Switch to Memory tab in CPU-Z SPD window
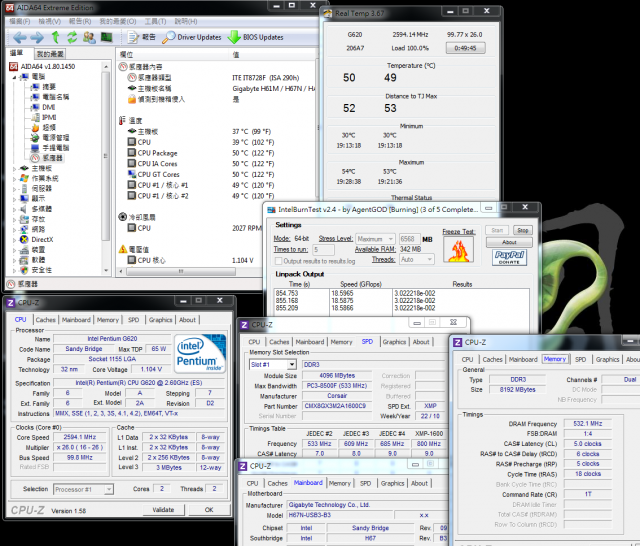 click(341, 342)
